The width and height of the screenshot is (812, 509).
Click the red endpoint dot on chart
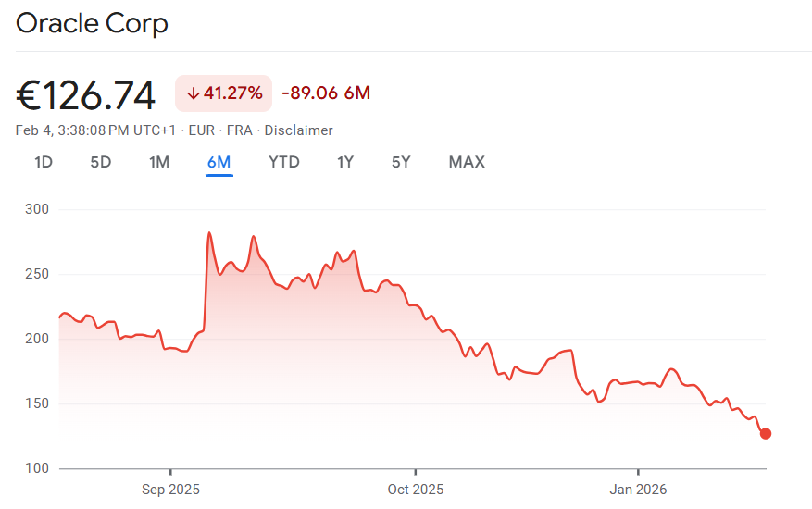(766, 433)
